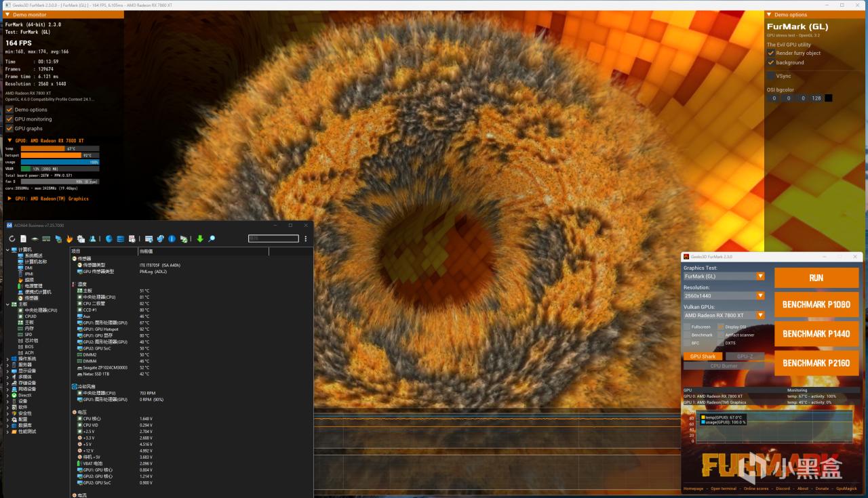The image size is (868, 498).
Task: Open the AIDA64 three-dot options menu
Action: click(x=306, y=238)
